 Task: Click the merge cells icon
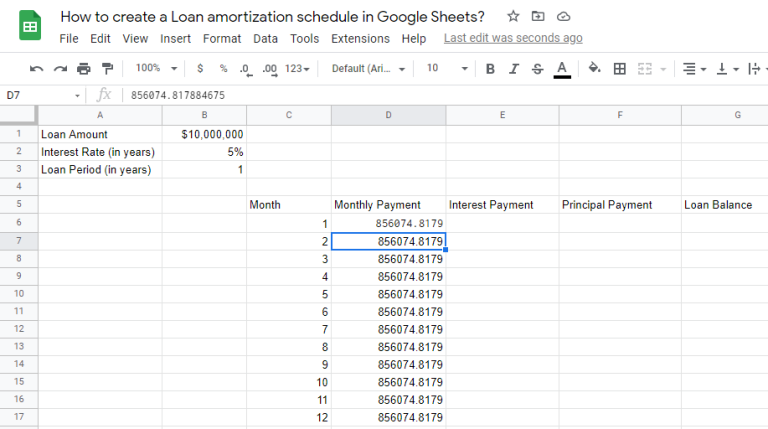click(x=645, y=69)
